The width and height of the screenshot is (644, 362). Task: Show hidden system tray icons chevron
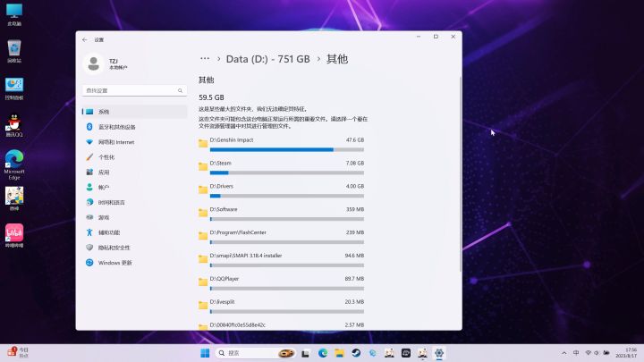pyautogui.click(x=564, y=353)
